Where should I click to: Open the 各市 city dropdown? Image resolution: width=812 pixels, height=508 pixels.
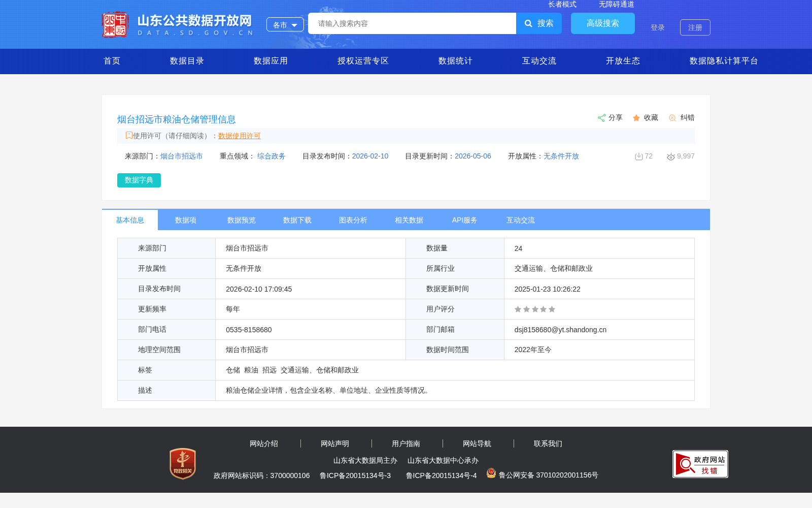coord(285,24)
